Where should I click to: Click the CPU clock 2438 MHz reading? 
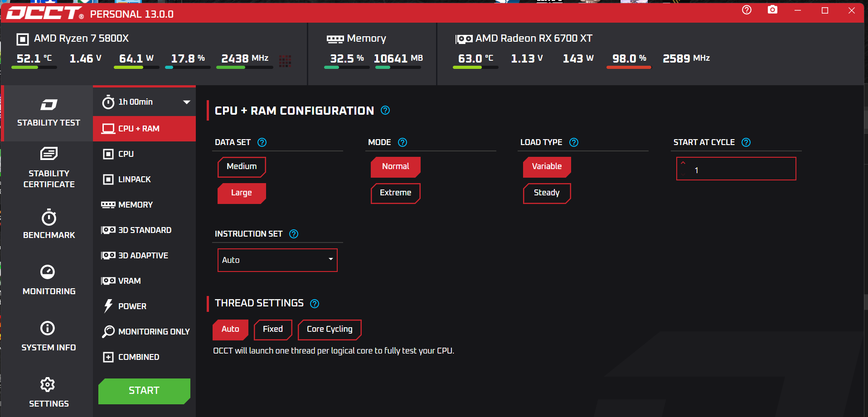point(245,58)
